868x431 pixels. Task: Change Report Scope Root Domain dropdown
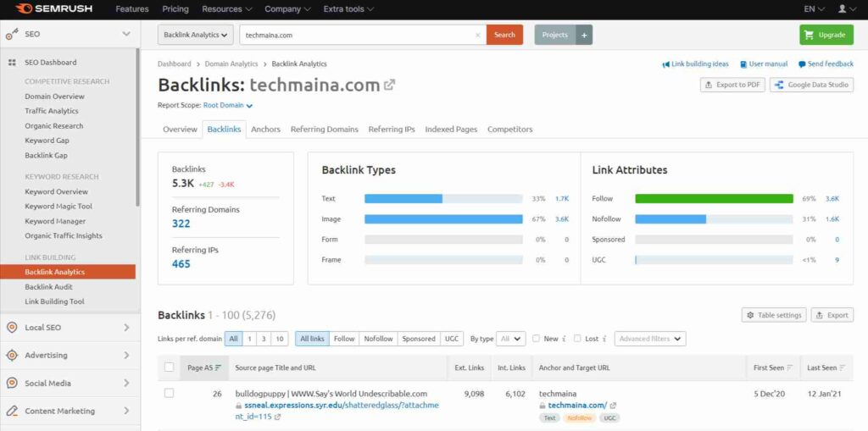click(227, 105)
